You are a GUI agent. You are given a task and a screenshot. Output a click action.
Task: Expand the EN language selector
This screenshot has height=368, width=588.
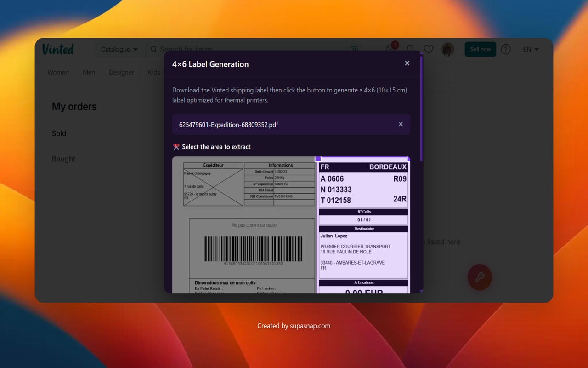click(x=531, y=49)
